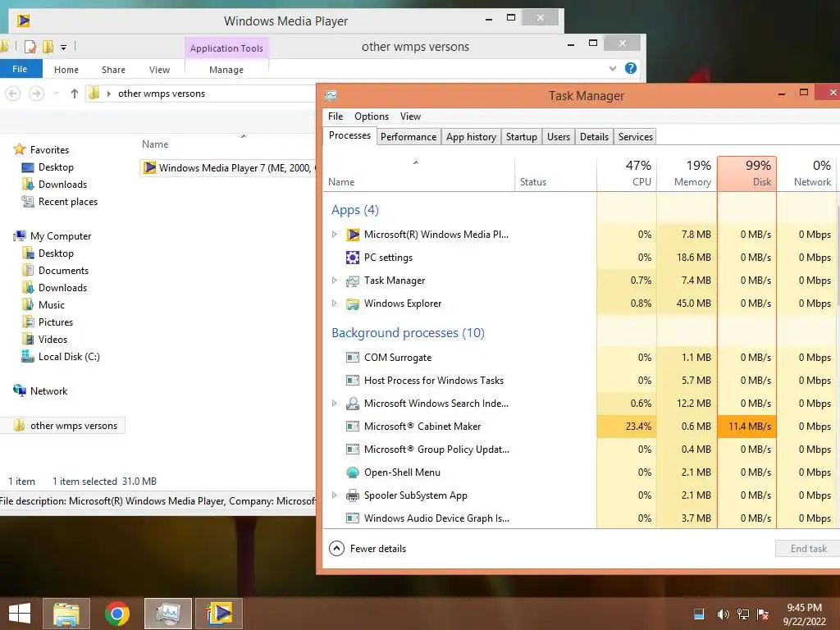The height and width of the screenshot is (630, 840).
Task: Switch to the Users tab
Action: (x=558, y=137)
